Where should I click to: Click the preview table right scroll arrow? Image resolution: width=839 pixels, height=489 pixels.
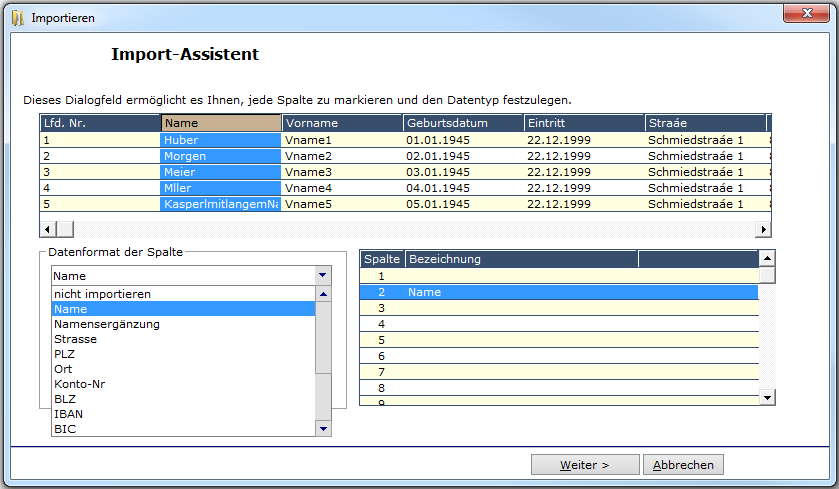(x=763, y=230)
